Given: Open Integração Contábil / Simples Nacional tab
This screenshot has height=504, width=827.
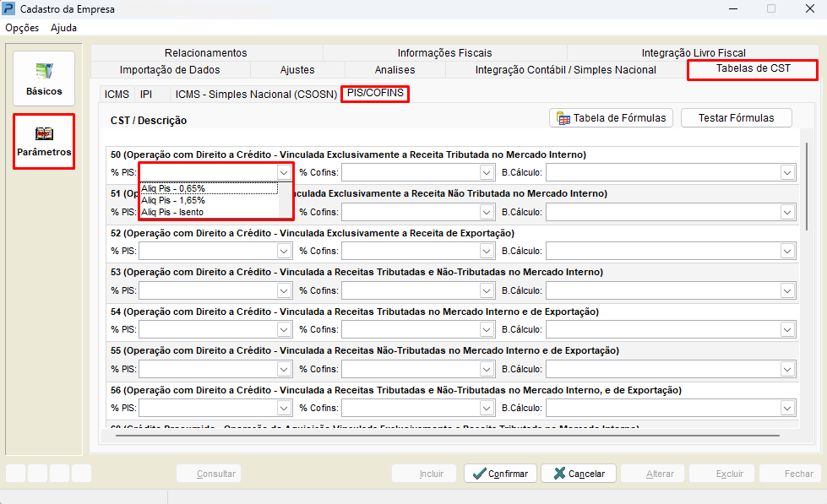Looking at the screenshot, I should tap(565, 69).
